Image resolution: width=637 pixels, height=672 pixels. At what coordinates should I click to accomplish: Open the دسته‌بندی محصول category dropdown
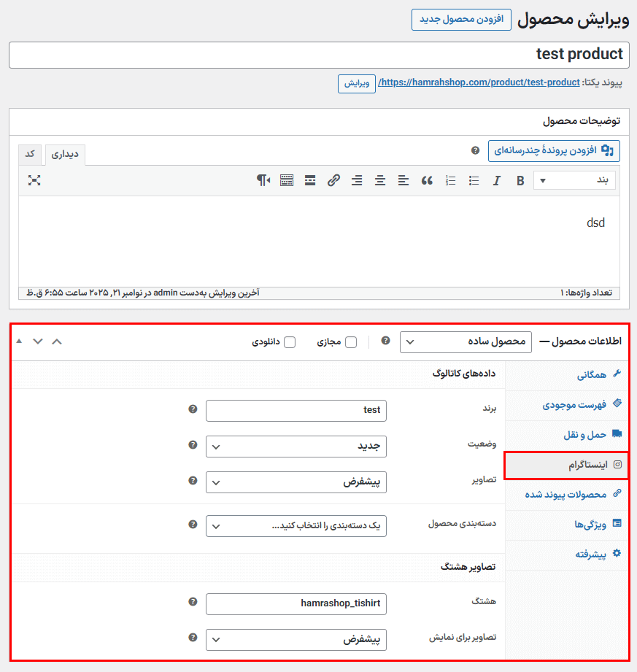coord(296,525)
